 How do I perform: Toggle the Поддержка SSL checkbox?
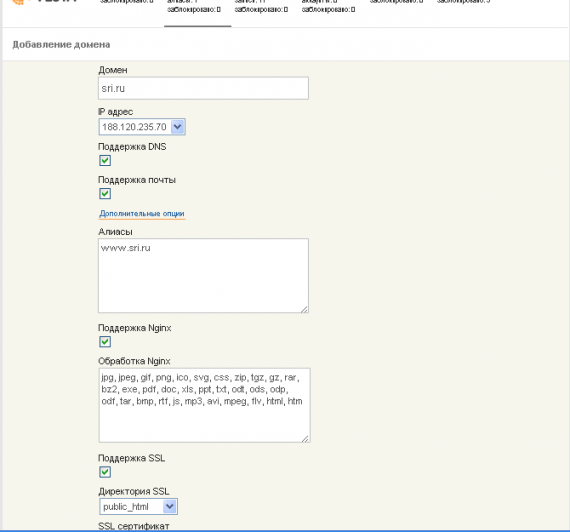105,472
